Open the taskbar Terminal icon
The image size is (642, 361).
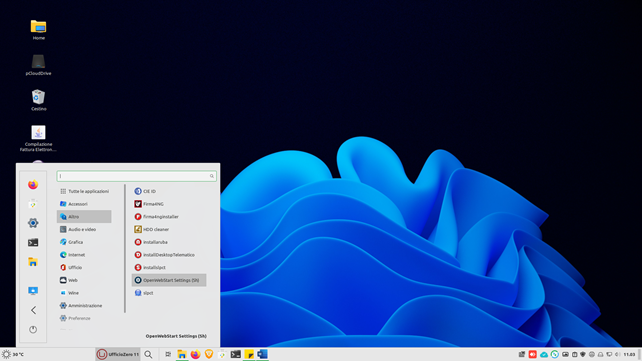tap(235, 354)
